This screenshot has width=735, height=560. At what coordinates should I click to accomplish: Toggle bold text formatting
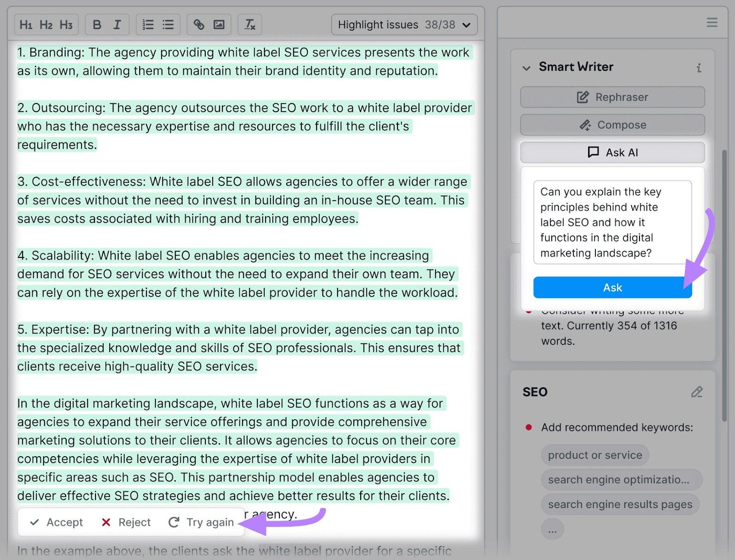[x=96, y=24]
